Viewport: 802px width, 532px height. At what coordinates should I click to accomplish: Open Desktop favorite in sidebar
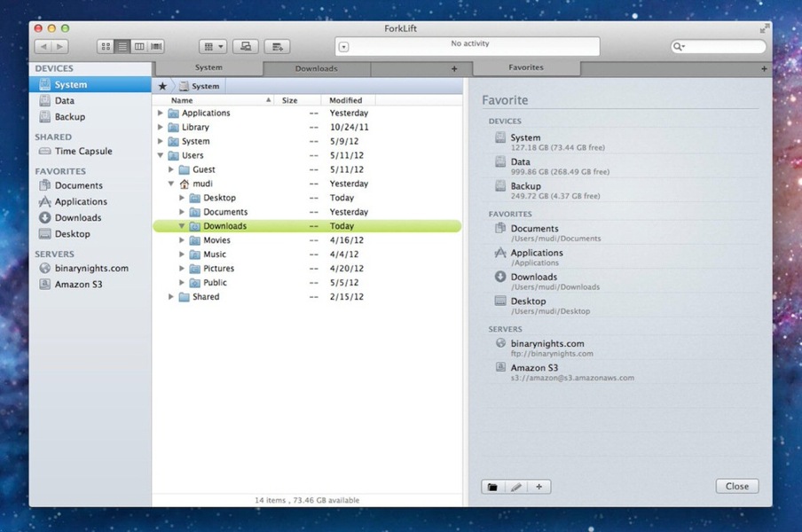pos(90,233)
